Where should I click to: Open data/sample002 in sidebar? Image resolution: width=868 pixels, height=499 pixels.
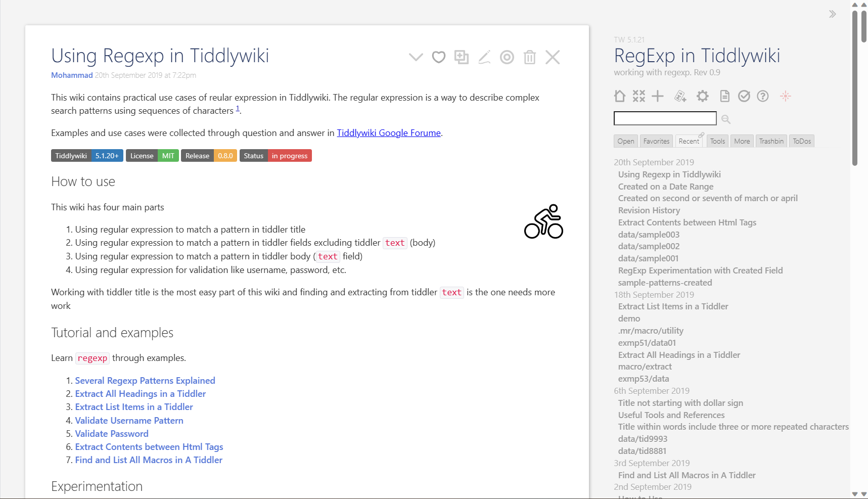point(649,246)
